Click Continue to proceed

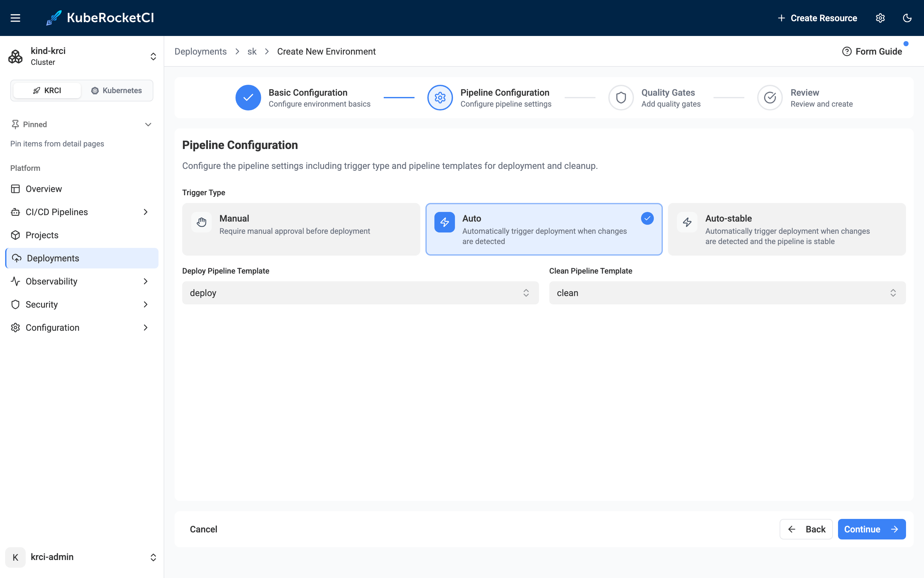pyautogui.click(x=872, y=530)
